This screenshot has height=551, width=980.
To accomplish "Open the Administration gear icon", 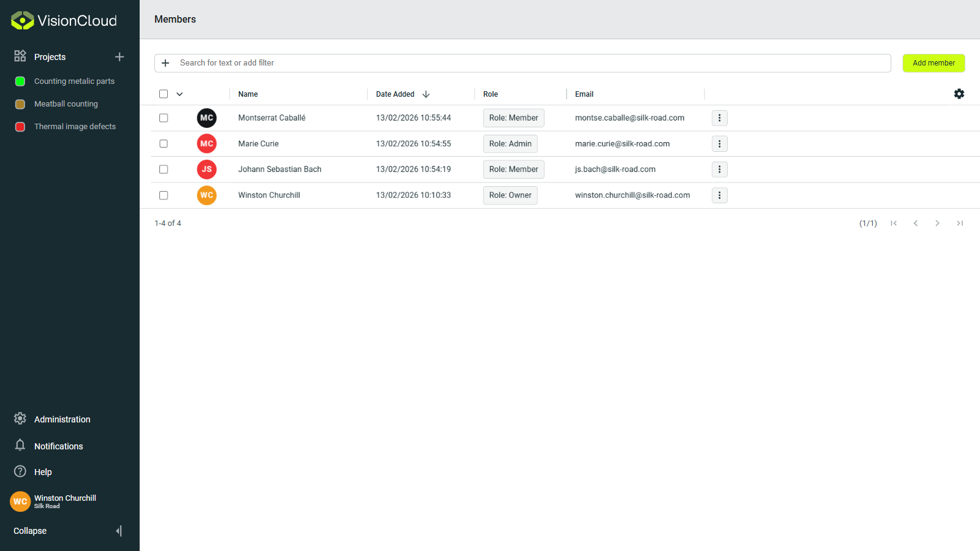I will [x=20, y=419].
